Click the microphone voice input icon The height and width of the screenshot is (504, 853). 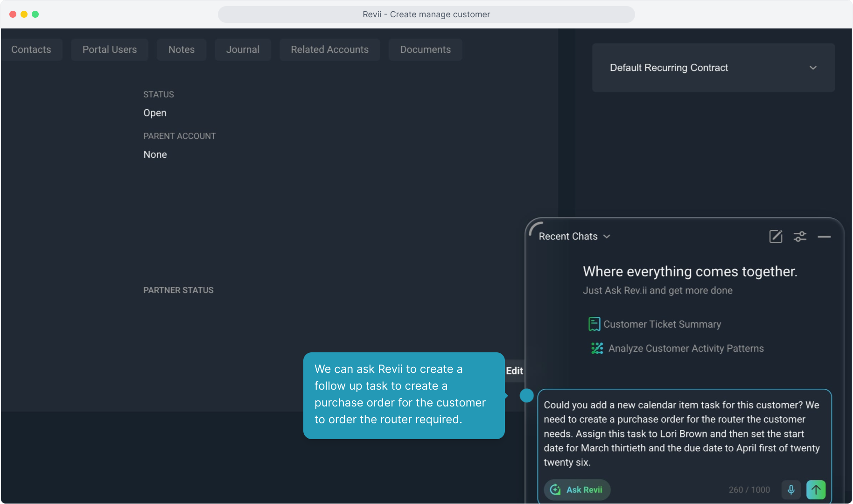click(x=791, y=490)
